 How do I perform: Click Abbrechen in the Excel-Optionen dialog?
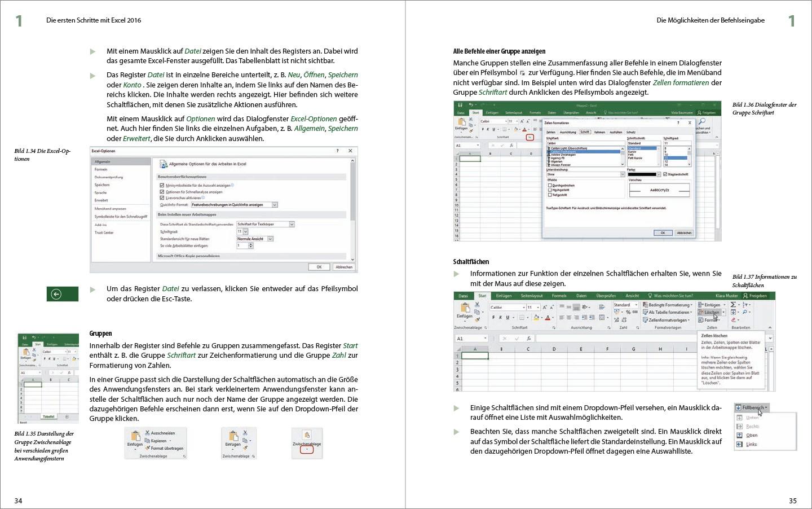[x=343, y=266]
